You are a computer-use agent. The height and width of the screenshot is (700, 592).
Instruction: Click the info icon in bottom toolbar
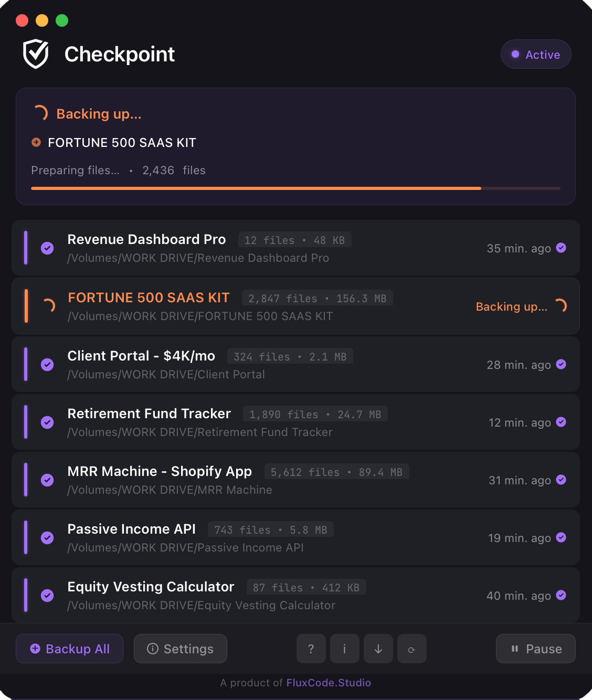click(344, 649)
